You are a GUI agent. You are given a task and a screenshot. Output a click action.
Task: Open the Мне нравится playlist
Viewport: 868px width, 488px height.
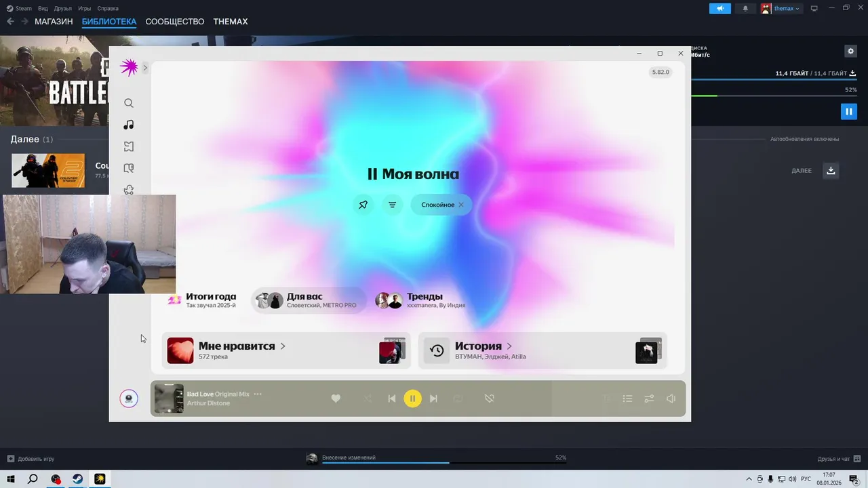click(x=286, y=350)
